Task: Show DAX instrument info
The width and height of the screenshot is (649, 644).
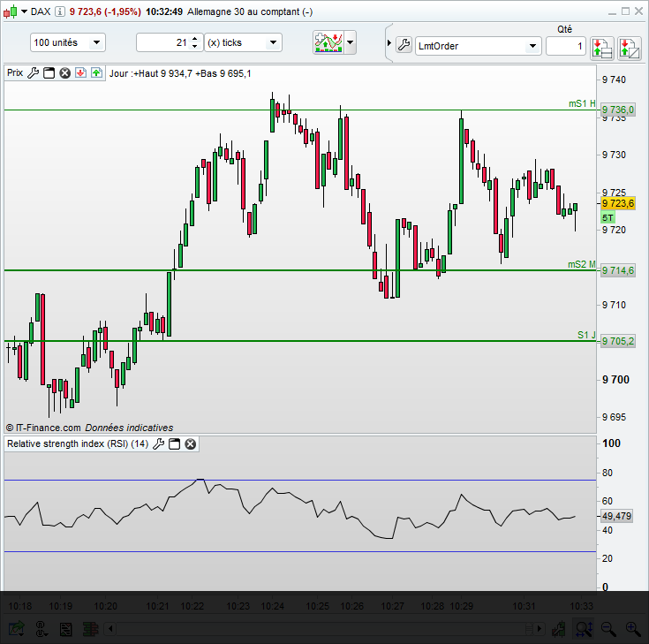Action: click(60, 11)
